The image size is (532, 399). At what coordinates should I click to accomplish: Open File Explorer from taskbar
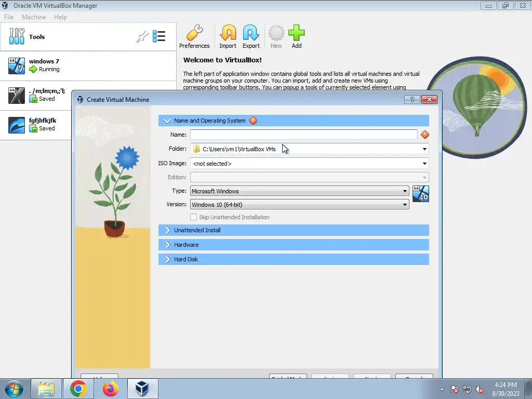coord(46,389)
